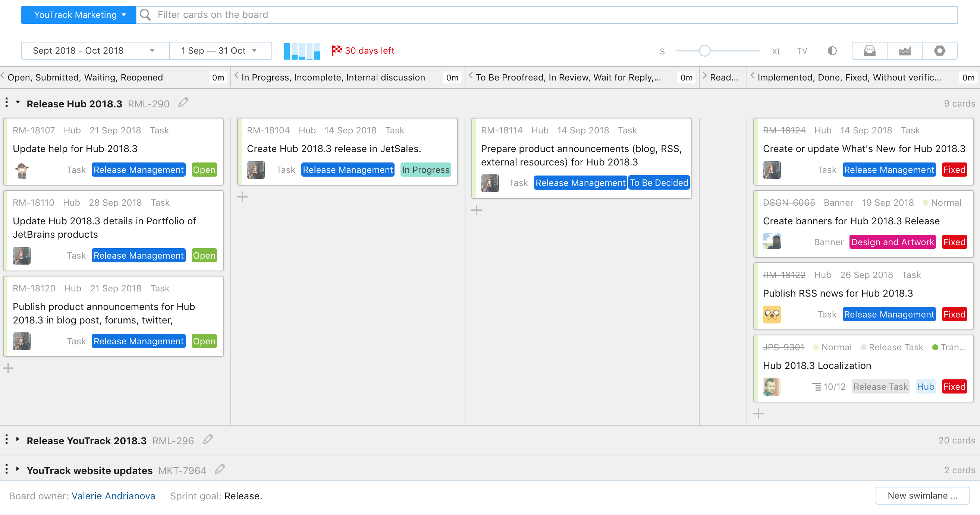This screenshot has height=515, width=980.
Task: Click the Filter cards on the board field
Action: [546, 15]
